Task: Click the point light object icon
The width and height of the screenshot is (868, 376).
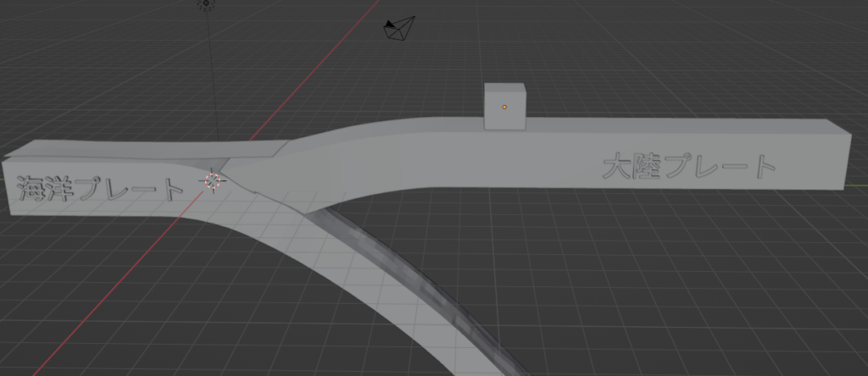Action: [x=206, y=4]
